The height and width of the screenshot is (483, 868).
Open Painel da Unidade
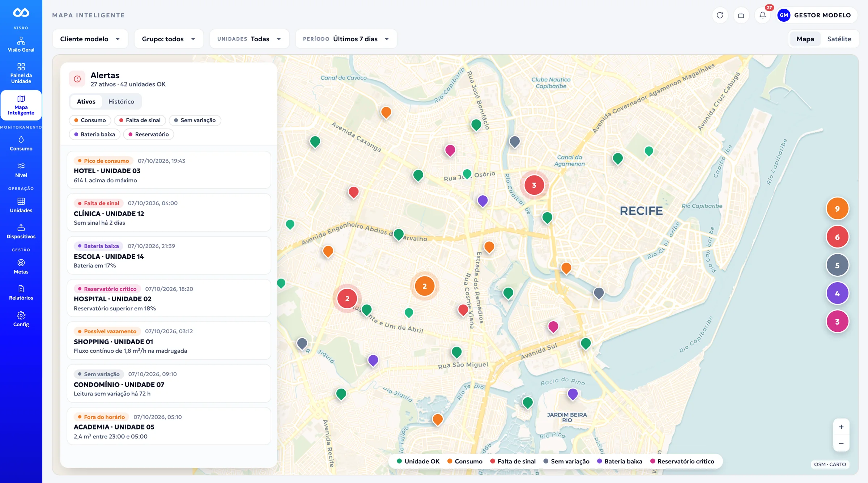(21, 73)
